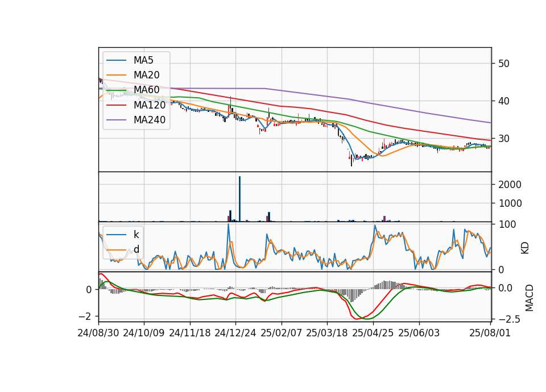546x392 pixels.
Task: Click the 24/08/30 date tick label
Action: click(x=98, y=333)
